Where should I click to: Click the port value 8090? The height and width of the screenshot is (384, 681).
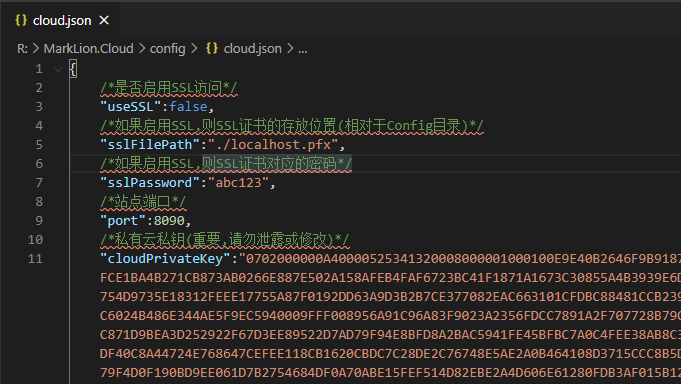[x=169, y=221]
